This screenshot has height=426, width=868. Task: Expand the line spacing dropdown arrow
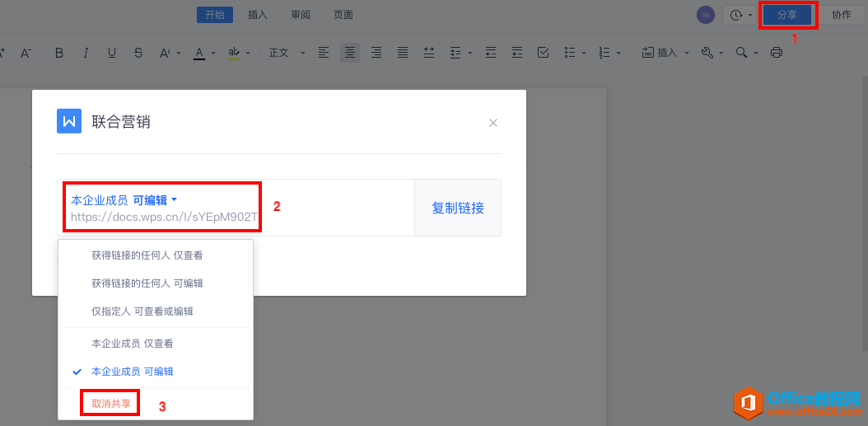click(x=470, y=54)
